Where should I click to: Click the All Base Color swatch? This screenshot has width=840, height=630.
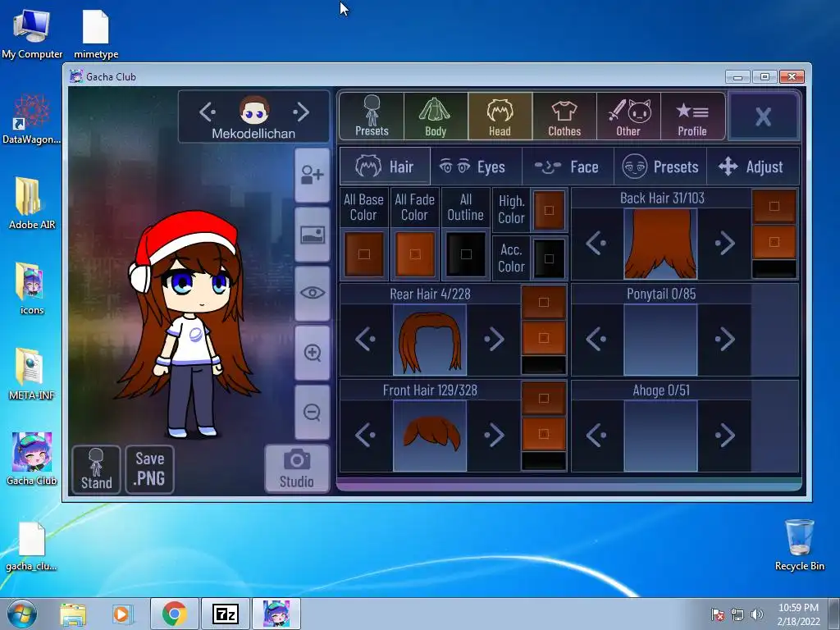(363, 254)
